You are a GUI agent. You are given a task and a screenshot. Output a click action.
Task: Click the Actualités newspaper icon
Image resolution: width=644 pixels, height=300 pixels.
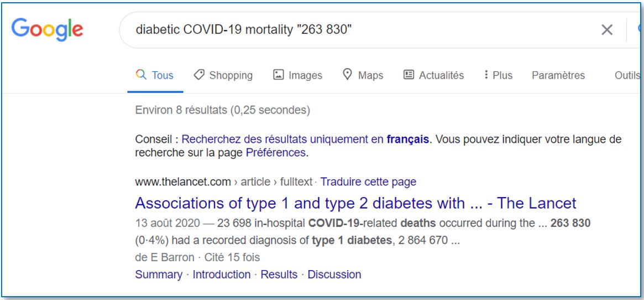pos(409,75)
